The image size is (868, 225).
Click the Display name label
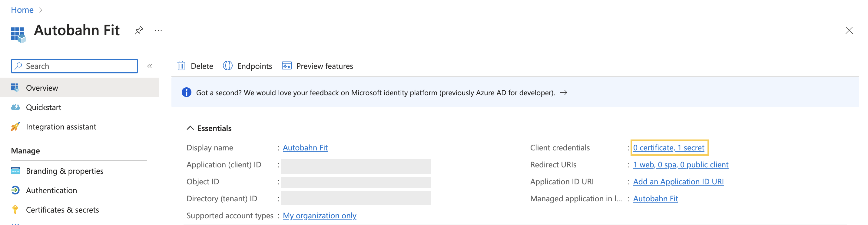[x=210, y=148]
